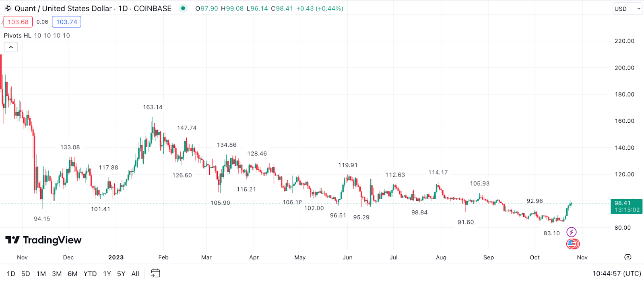Click the 114.17 pivot high label
Viewport: 644px width, 282px height.
click(438, 173)
